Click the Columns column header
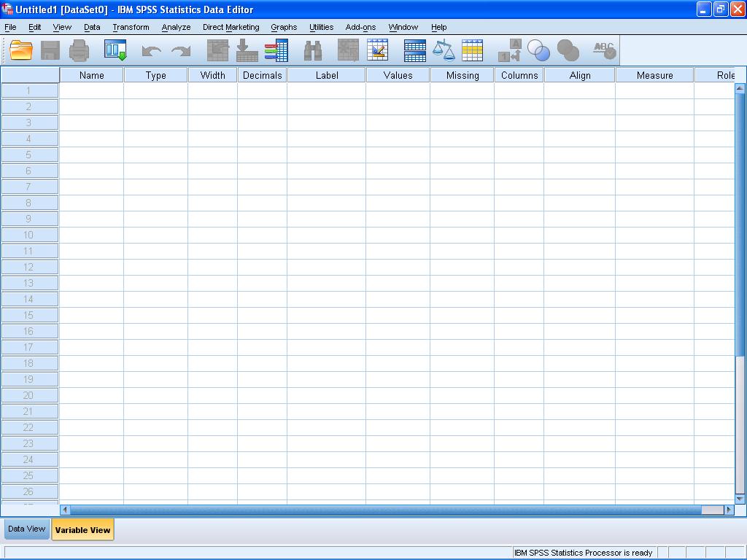The height and width of the screenshot is (560, 747). (519, 75)
